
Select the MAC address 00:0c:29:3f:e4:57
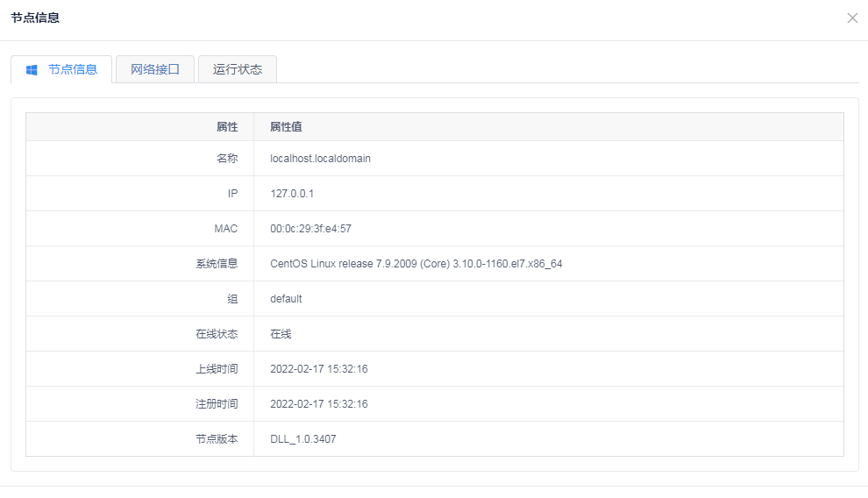pyautogui.click(x=310, y=229)
